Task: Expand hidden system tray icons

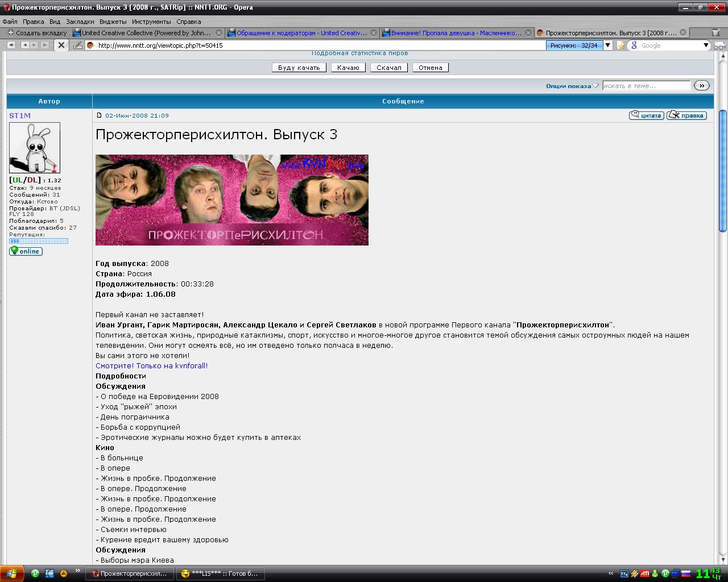Action: (611, 573)
